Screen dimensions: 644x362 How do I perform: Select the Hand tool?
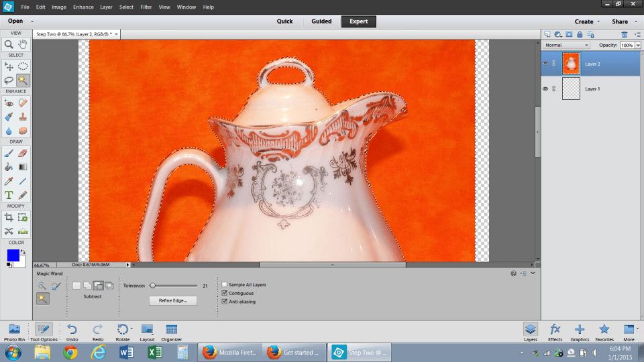click(x=23, y=44)
